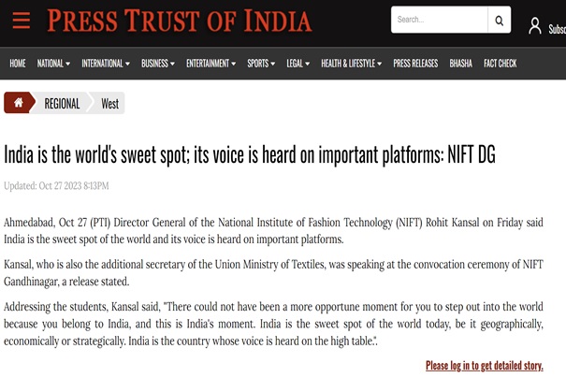This screenshot has height=392, width=566.
Task: Select Bhasha in the navigation bar
Action: (x=460, y=64)
